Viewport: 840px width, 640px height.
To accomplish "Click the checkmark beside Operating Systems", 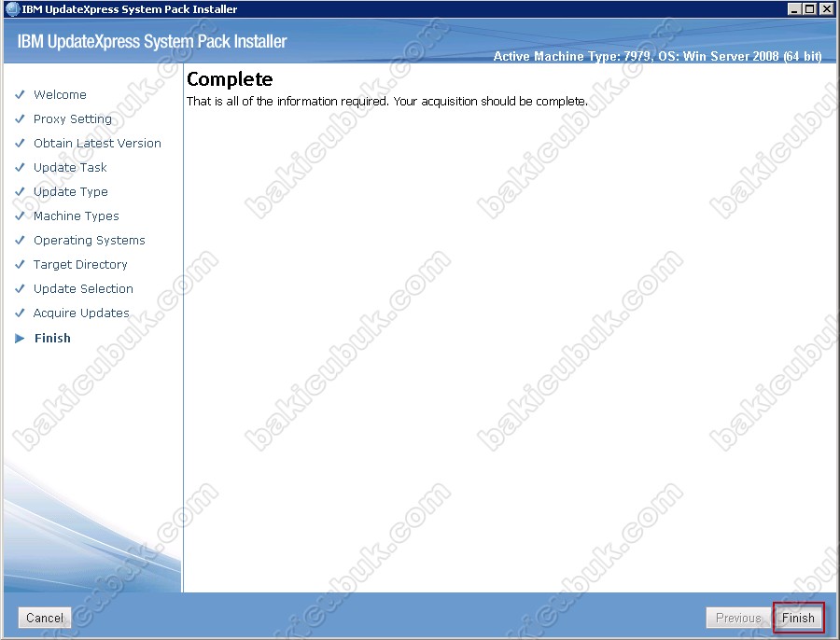I will pyautogui.click(x=20, y=241).
